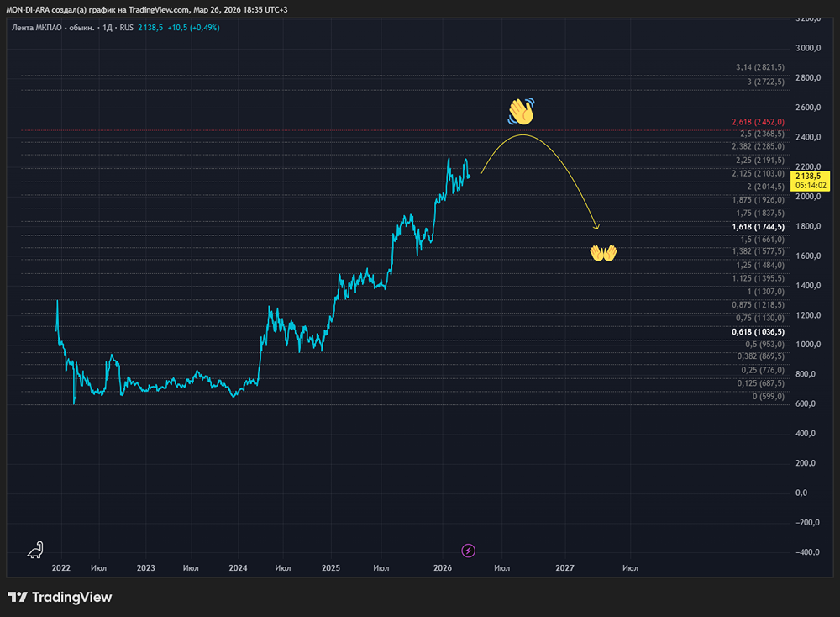The height and width of the screenshot is (617, 840).
Task: Select the waving hand emoji sticker
Action: (x=521, y=110)
